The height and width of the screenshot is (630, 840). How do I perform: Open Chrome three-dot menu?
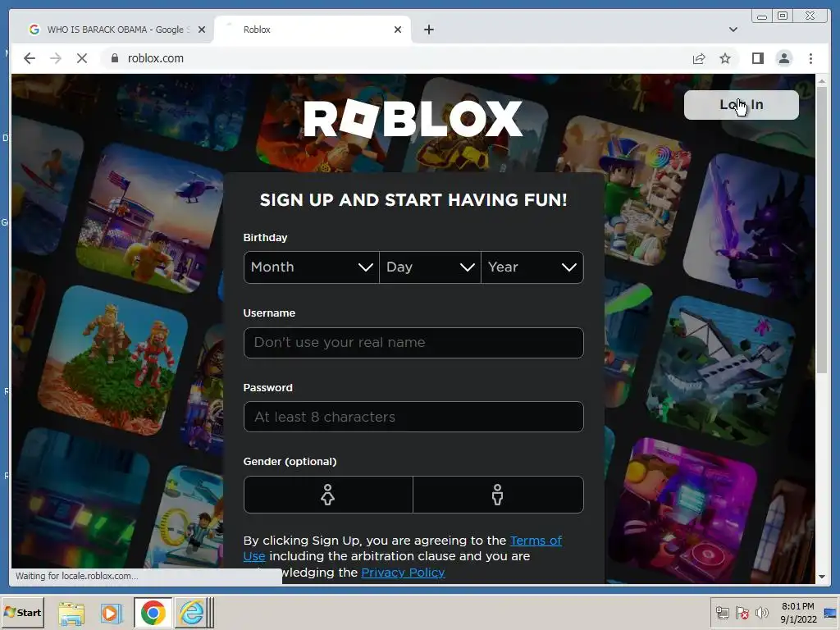point(810,58)
